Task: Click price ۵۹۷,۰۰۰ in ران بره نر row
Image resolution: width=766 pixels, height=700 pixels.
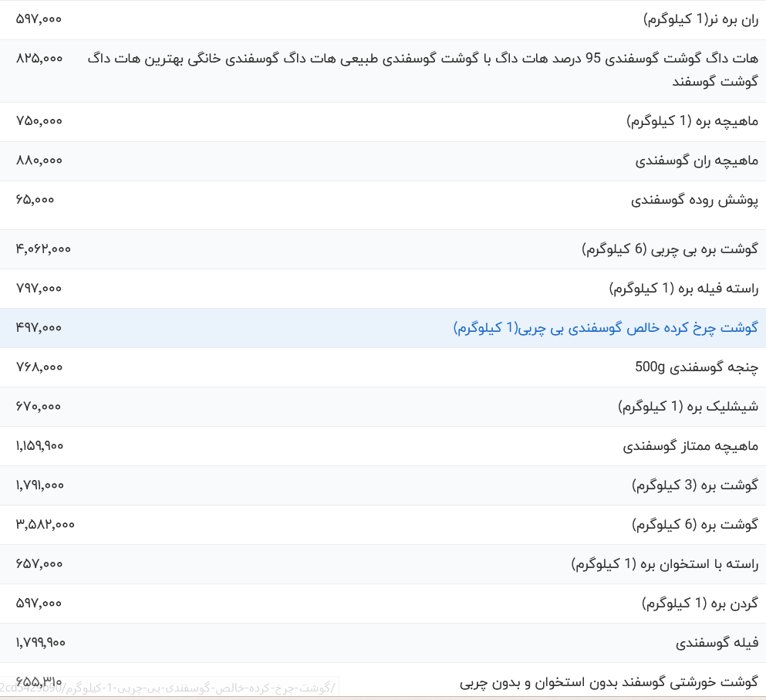Action: [x=39, y=19]
